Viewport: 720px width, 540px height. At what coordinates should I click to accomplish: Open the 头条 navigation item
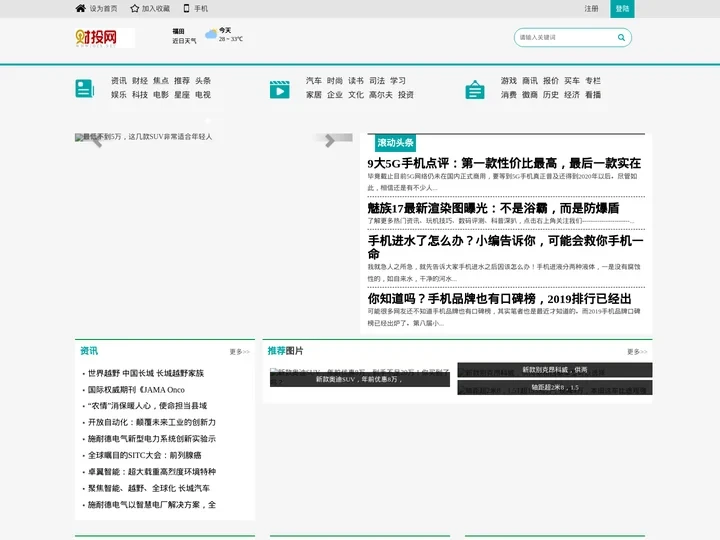203,81
